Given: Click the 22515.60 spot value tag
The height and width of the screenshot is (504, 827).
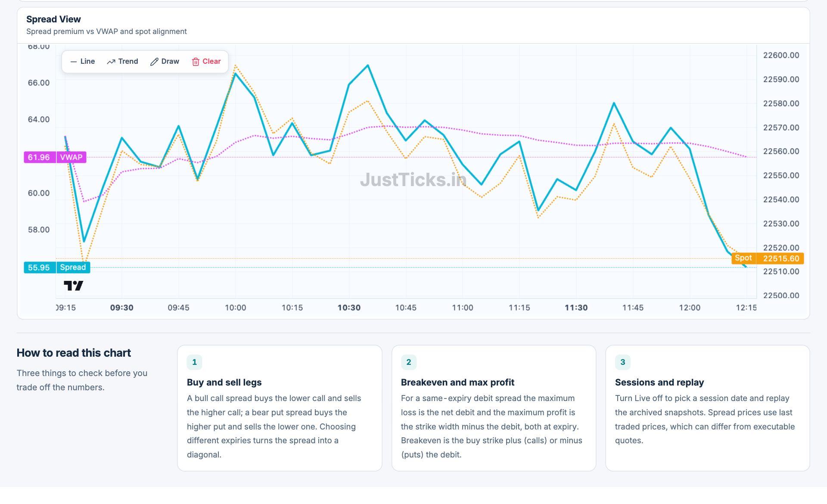Looking at the screenshot, I should point(780,258).
